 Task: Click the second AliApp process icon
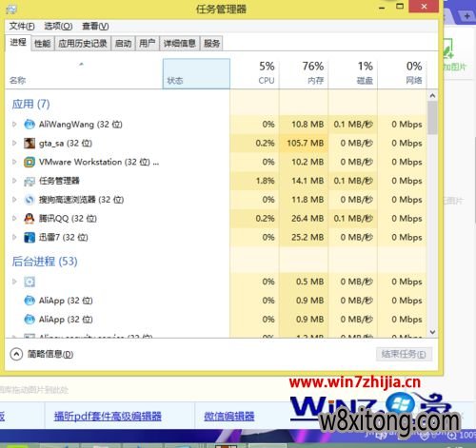[x=30, y=320]
